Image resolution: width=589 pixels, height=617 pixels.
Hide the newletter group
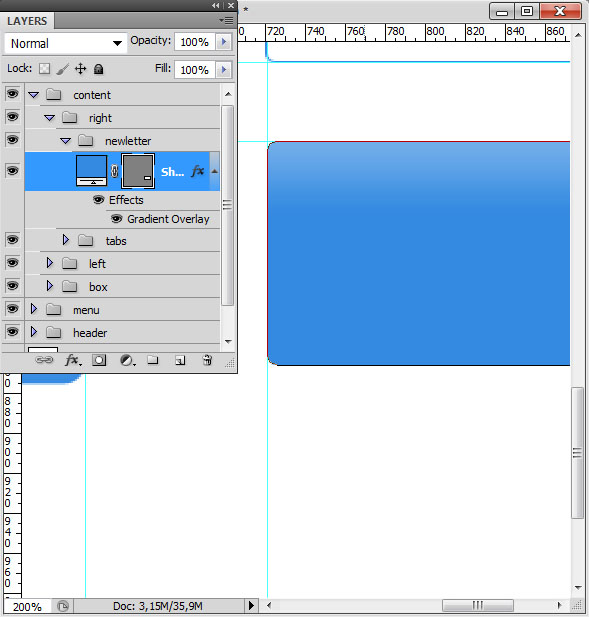point(13,140)
